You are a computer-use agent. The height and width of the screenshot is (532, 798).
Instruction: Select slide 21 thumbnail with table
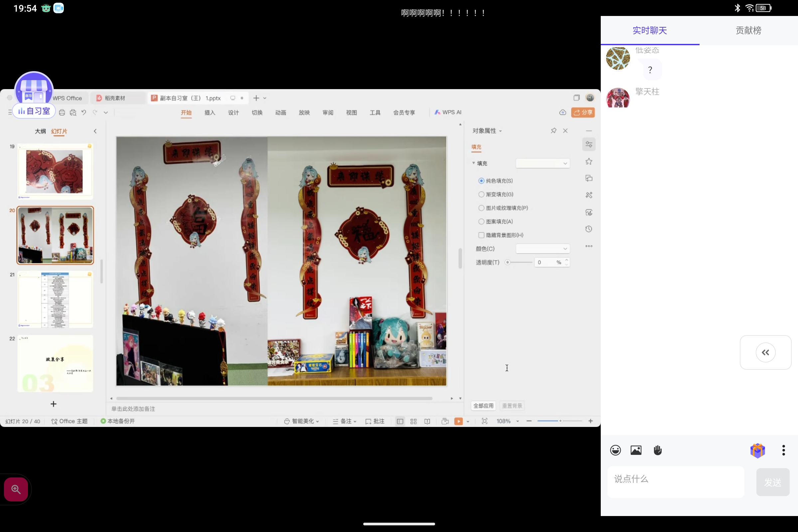point(55,299)
